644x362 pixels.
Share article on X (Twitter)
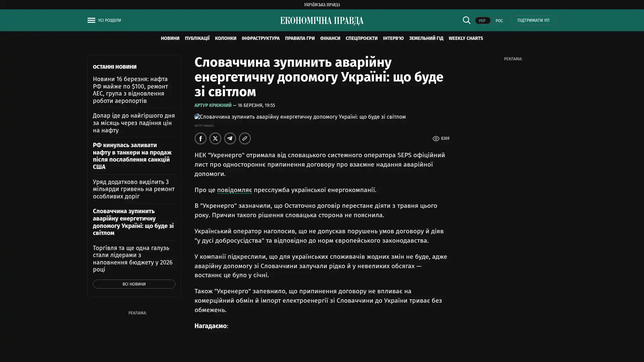(215, 138)
